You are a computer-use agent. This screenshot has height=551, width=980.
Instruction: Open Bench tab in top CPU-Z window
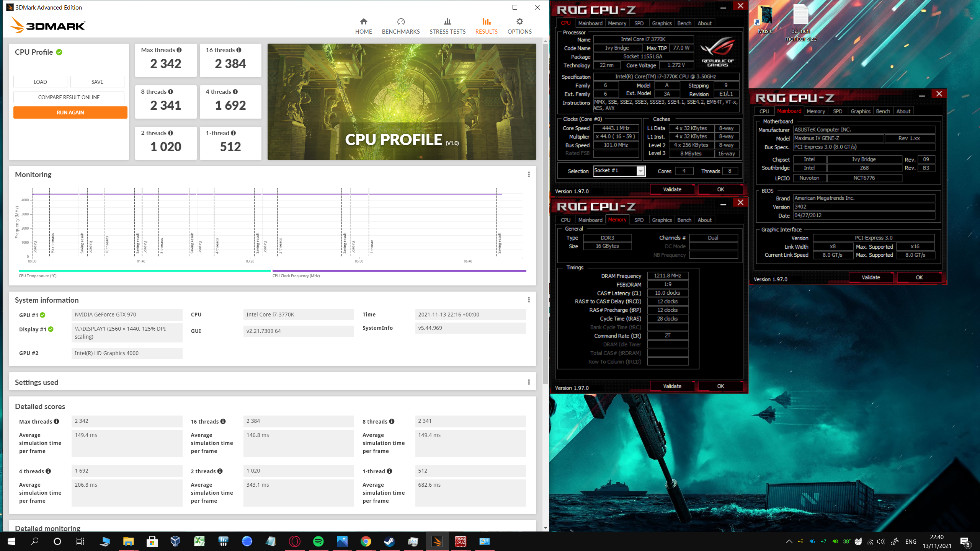(x=684, y=23)
